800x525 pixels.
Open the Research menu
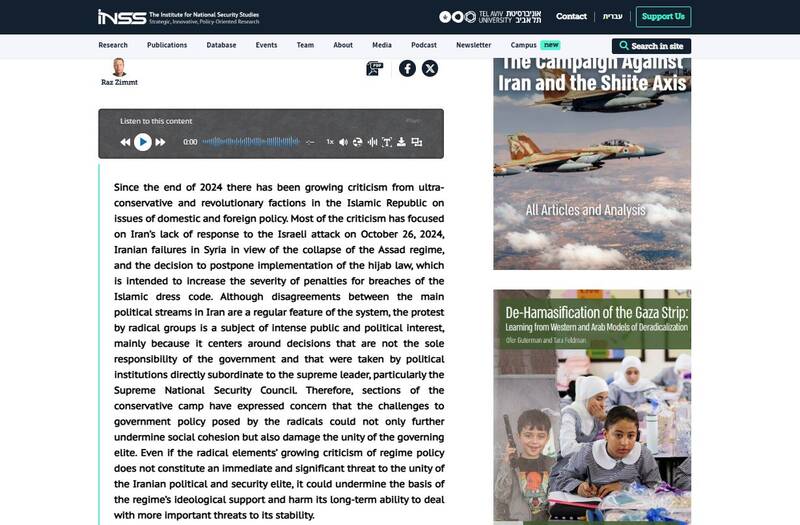coord(113,45)
